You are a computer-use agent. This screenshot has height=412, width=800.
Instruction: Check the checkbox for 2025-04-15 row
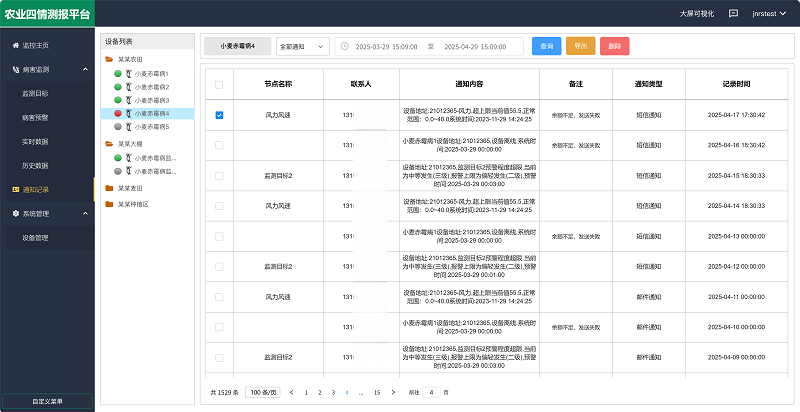pos(219,175)
